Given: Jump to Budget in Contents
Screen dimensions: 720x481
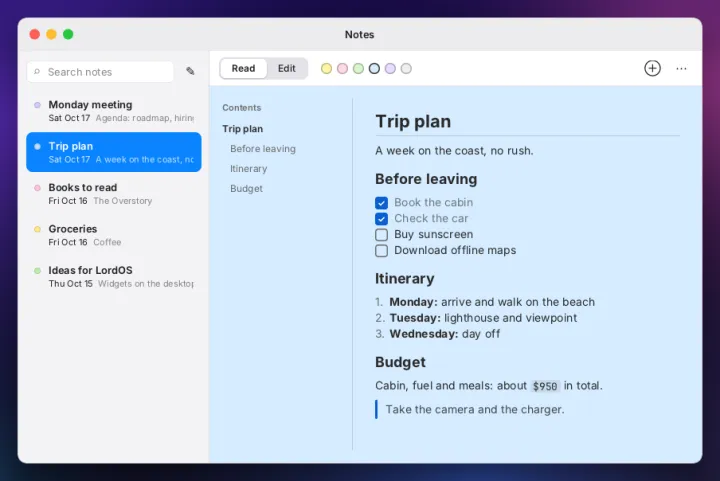Looking at the screenshot, I should tap(247, 189).
